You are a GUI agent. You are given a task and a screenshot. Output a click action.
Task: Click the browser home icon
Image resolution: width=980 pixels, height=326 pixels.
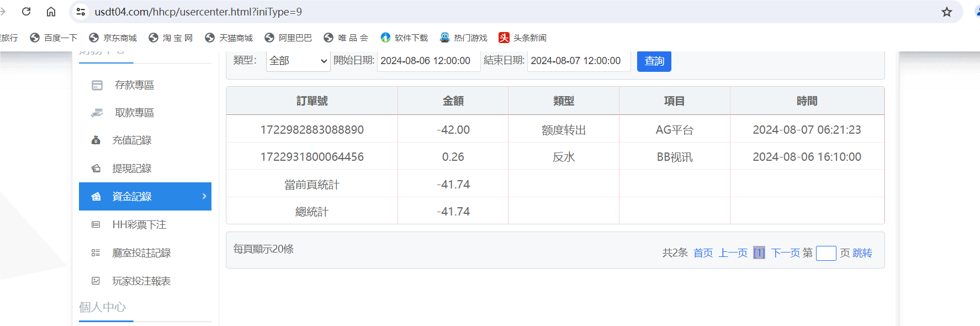(x=51, y=12)
